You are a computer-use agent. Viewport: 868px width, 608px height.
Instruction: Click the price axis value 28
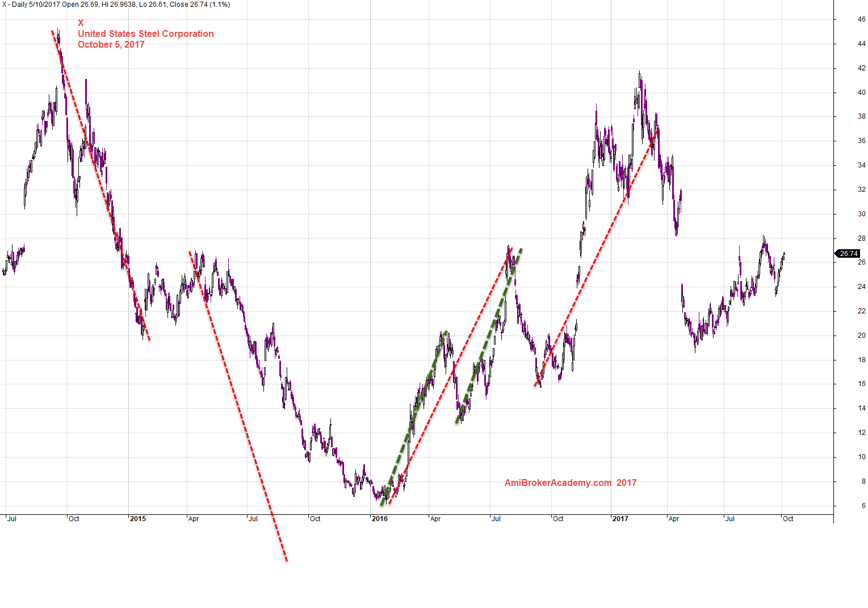tap(862, 238)
